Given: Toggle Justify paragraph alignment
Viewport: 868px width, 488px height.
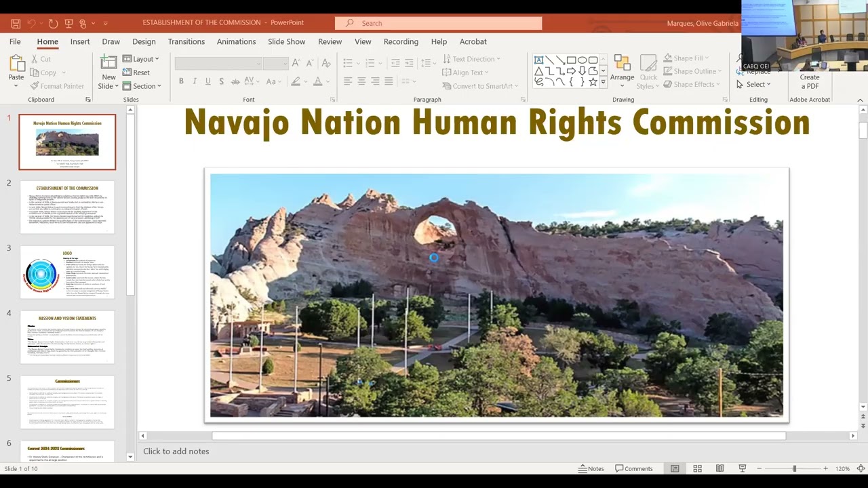Looking at the screenshot, I should click(389, 81).
